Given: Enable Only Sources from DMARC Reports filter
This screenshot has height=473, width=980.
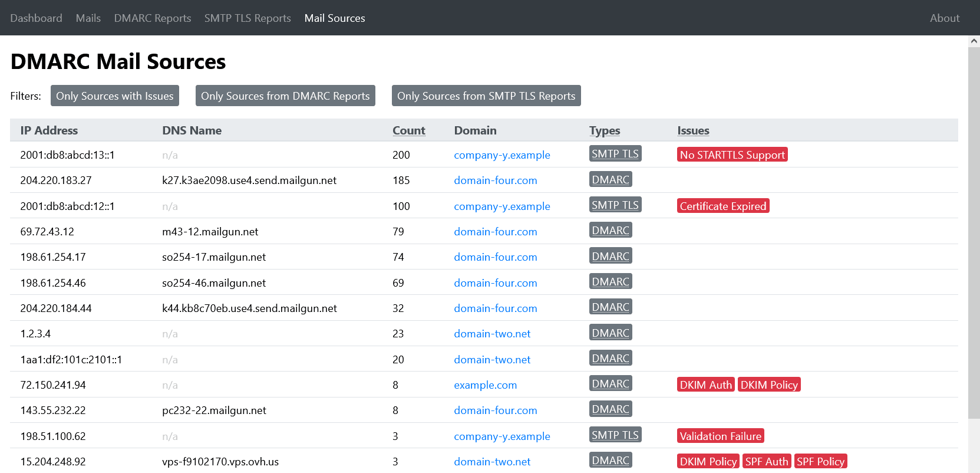Looking at the screenshot, I should point(285,96).
